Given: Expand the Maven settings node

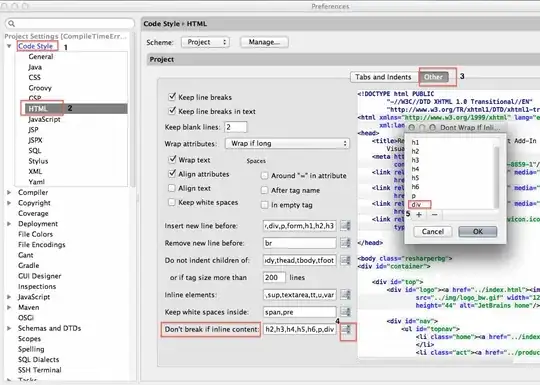Looking at the screenshot, I should click(x=9, y=307).
